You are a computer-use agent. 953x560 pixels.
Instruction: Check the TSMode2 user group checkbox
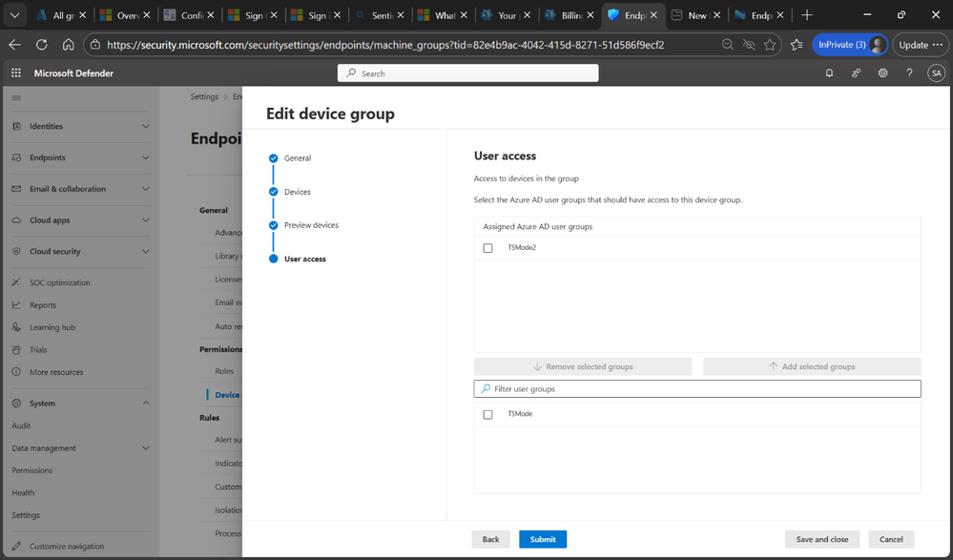click(487, 248)
